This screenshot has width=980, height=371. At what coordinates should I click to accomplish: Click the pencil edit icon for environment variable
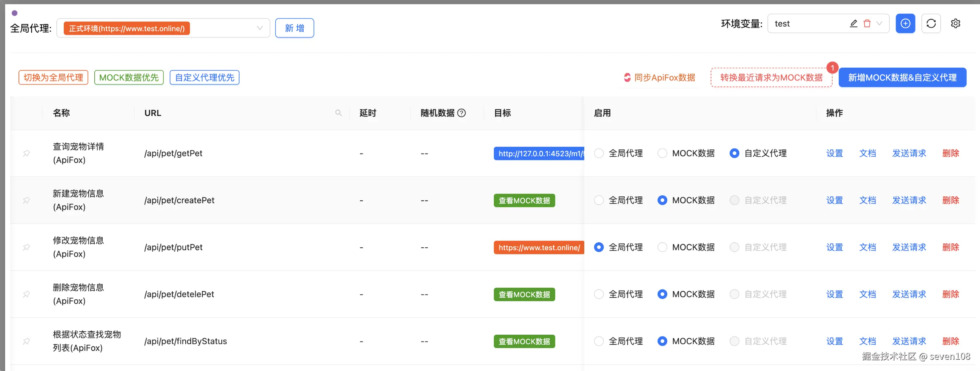coord(853,24)
